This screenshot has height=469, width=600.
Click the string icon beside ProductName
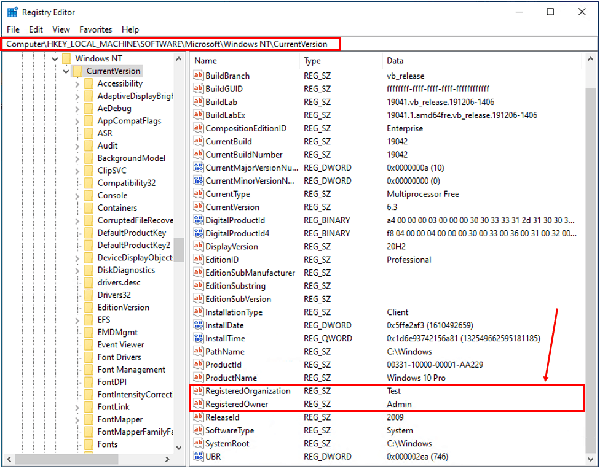(x=198, y=379)
